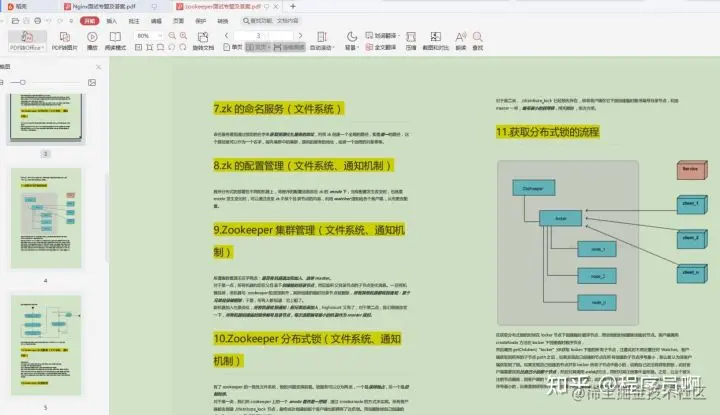Image resolution: width=720 pixels, height=415 pixels.
Task: Click the print icon in quick access
Action: click(38, 21)
